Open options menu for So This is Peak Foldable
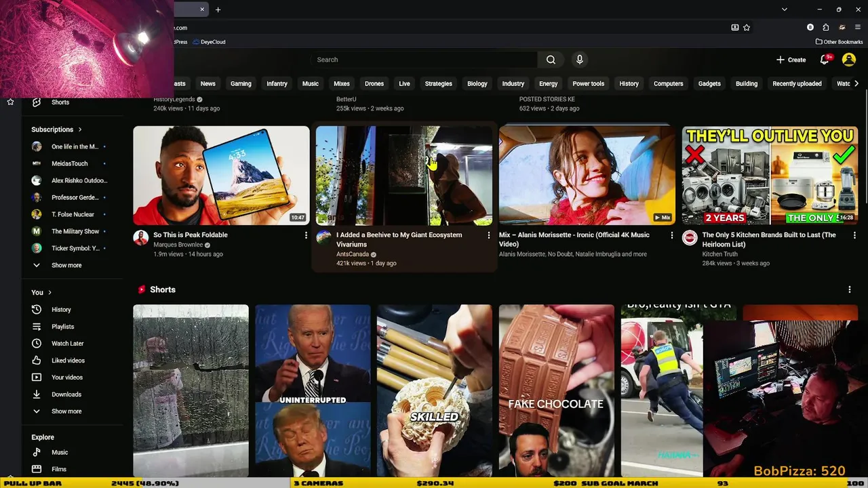Screen dimensions: 868x488 [x=306, y=235]
